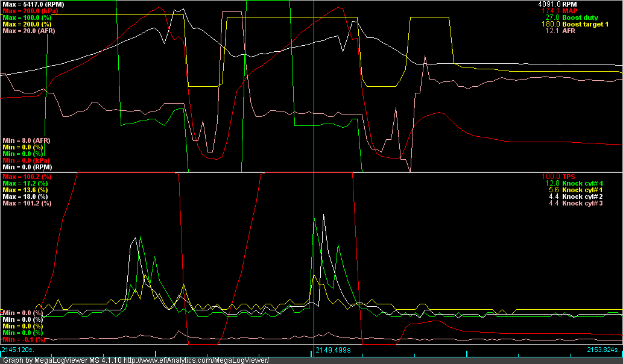Select the '4.4 Knock cyl# 3' legend entry
The width and height of the screenshot is (623, 364).
coord(576,203)
